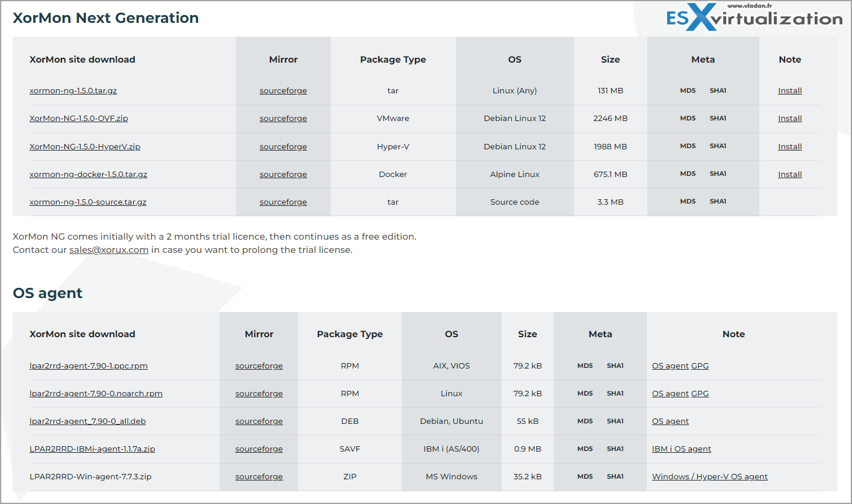Screen dimensions: 852x504
Task: Click GPG link in the Linux RPM row
Action: (700, 394)
